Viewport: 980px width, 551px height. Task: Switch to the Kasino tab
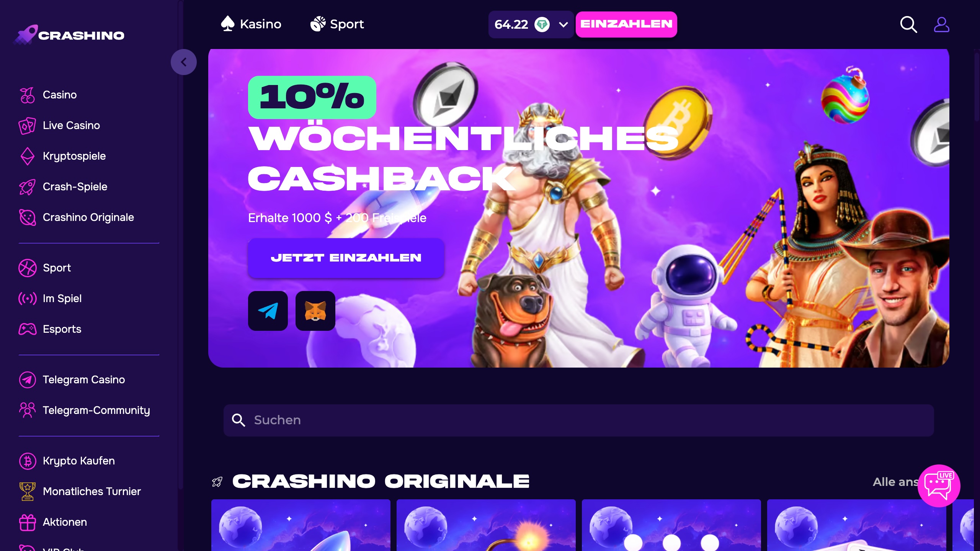coord(251,24)
